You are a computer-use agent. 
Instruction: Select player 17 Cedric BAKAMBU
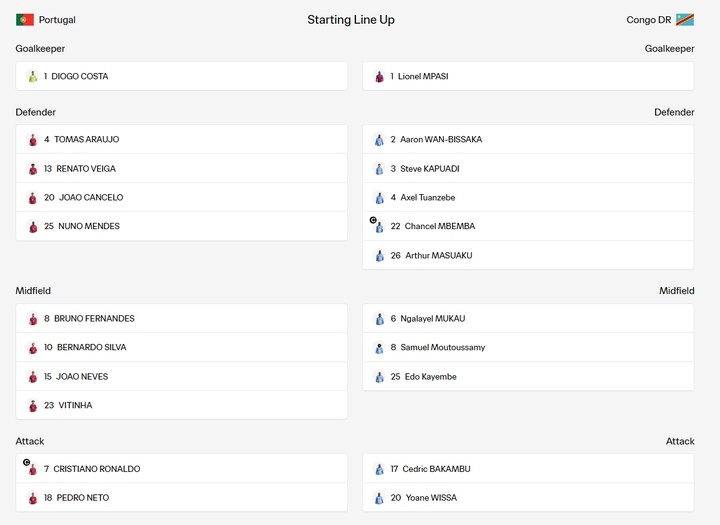tap(528, 469)
